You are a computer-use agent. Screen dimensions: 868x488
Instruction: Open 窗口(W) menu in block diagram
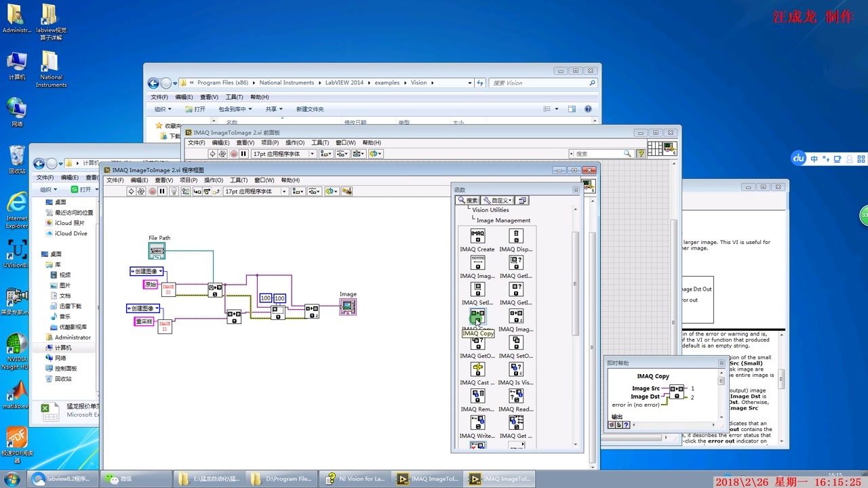pos(264,180)
